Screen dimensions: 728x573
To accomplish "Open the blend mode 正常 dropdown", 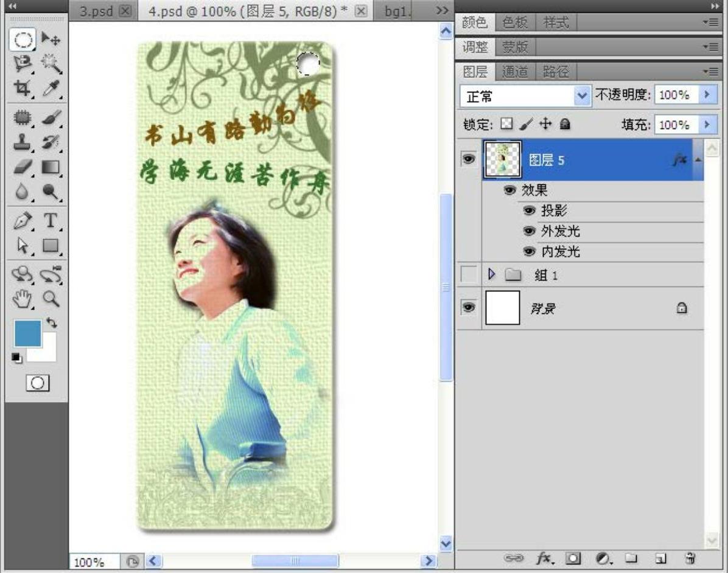I will pyautogui.click(x=525, y=95).
